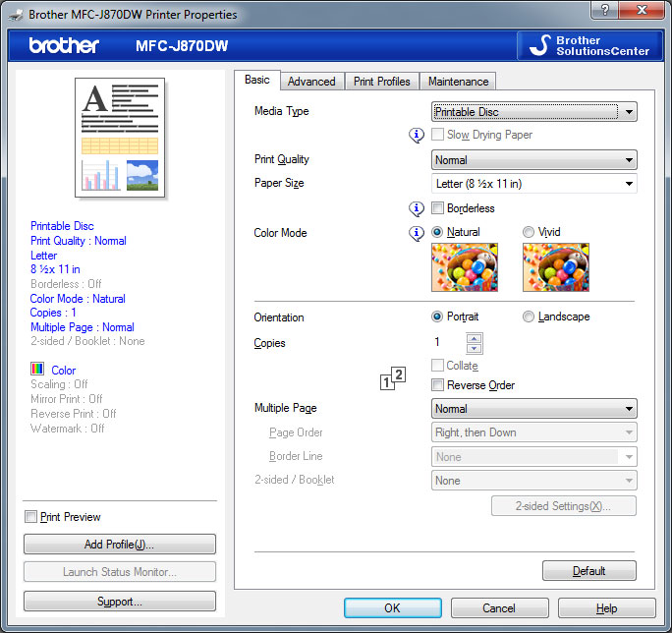Click 'Mirror Print : Off' summary text
672x633 pixels.
point(67,399)
